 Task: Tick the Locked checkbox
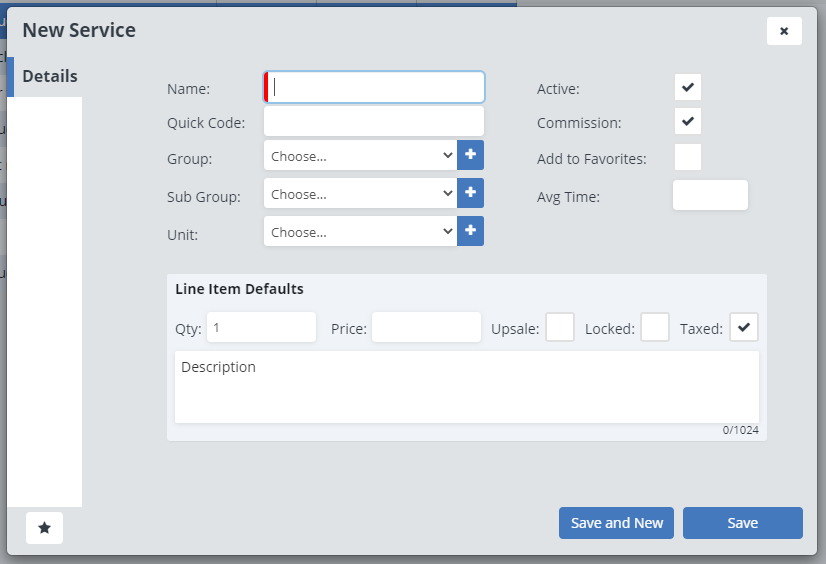(655, 327)
